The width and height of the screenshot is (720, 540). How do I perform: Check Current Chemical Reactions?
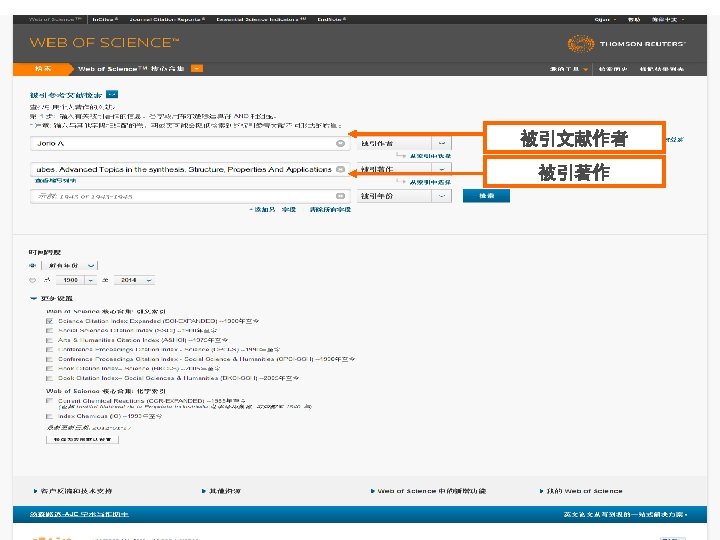pos(49,401)
